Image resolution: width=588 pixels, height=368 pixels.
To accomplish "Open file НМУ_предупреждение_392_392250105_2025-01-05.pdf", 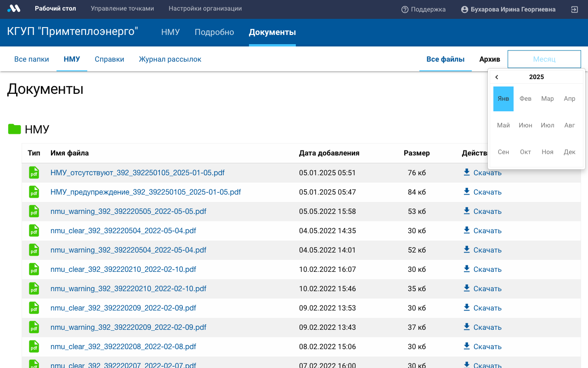I will point(146,192).
